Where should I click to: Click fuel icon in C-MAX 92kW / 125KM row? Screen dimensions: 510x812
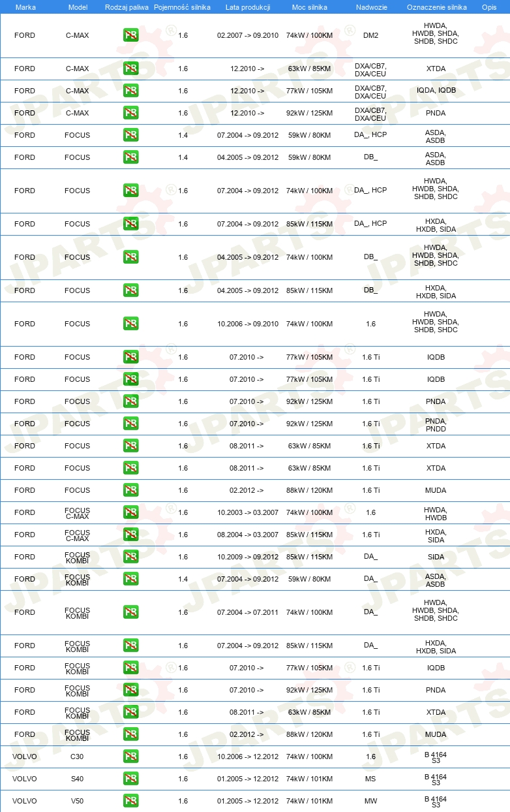130,113
